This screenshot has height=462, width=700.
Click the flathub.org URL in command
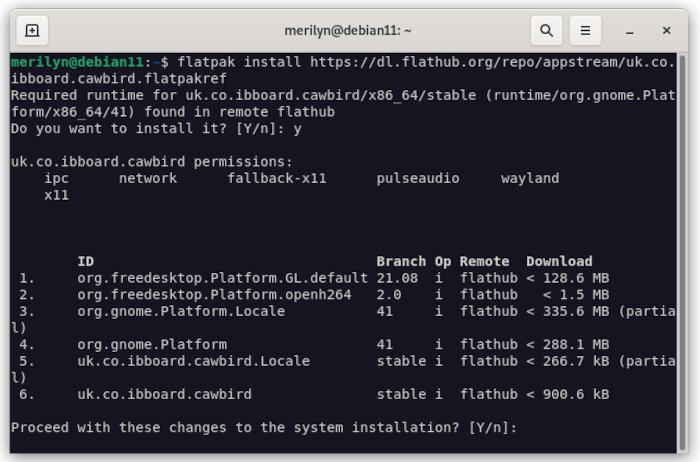click(x=492, y=62)
